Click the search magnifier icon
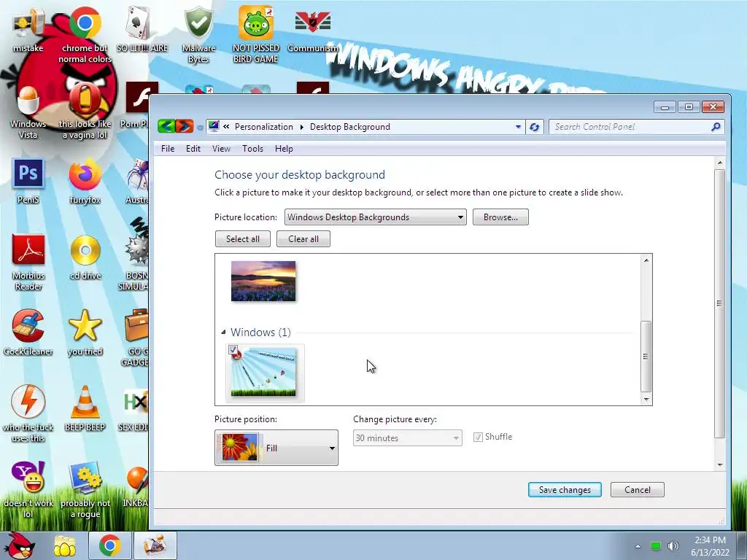This screenshot has width=747, height=560. (716, 127)
